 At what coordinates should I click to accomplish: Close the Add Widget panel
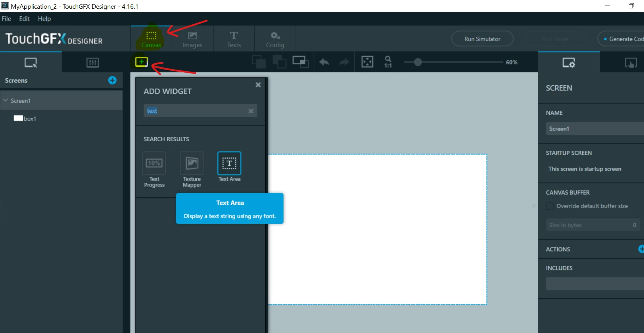(258, 85)
